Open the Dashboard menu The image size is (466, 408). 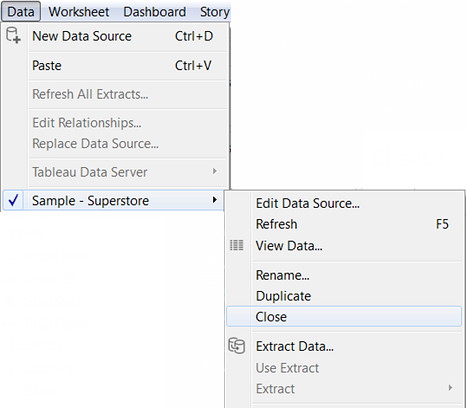(155, 12)
